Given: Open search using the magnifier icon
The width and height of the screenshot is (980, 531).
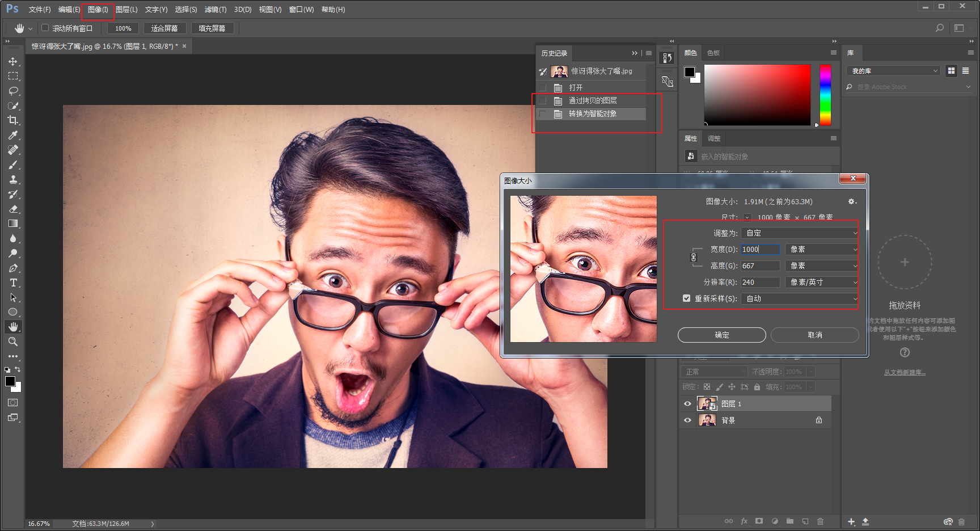Looking at the screenshot, I should click(940, 28).
